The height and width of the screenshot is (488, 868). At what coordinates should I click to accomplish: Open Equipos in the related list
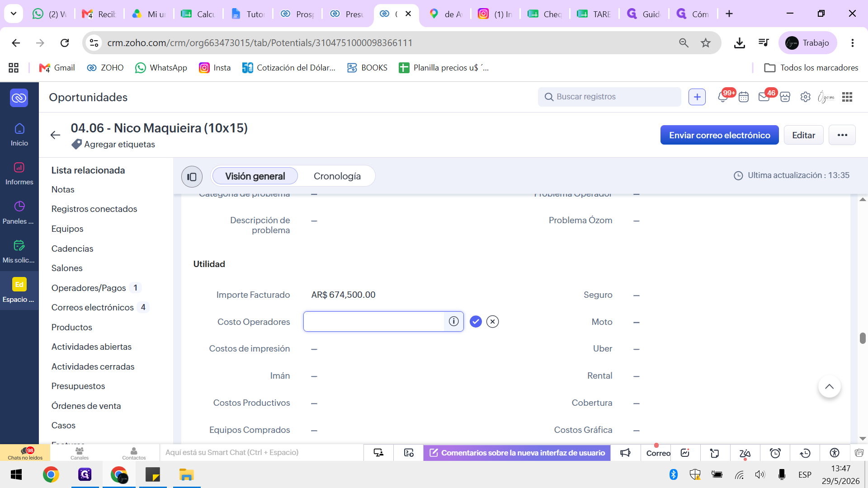[67, 229]
